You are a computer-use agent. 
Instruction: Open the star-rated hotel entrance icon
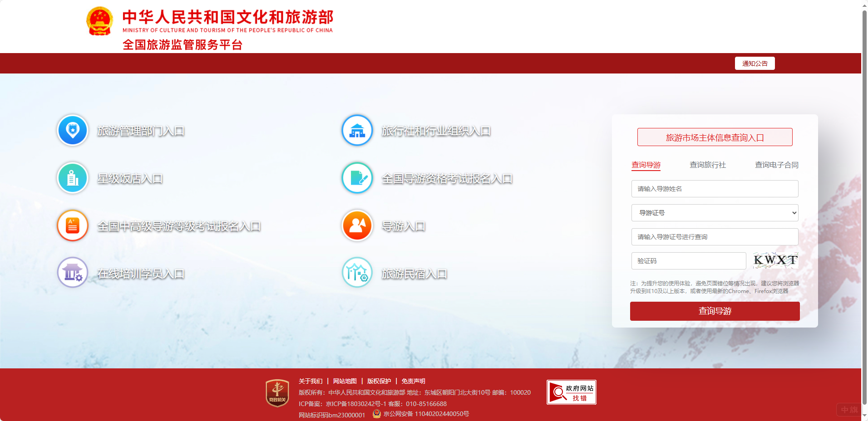tap(73, 178)
